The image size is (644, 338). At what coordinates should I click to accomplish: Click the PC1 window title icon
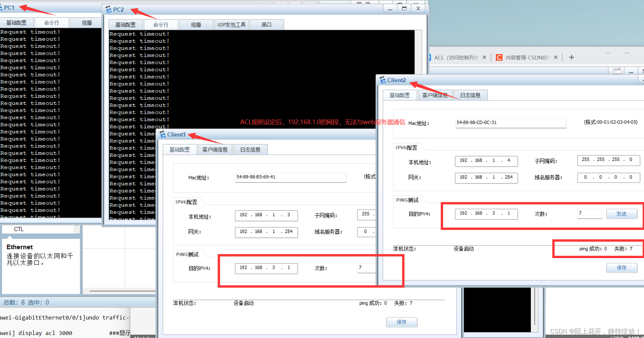(1, 7)
